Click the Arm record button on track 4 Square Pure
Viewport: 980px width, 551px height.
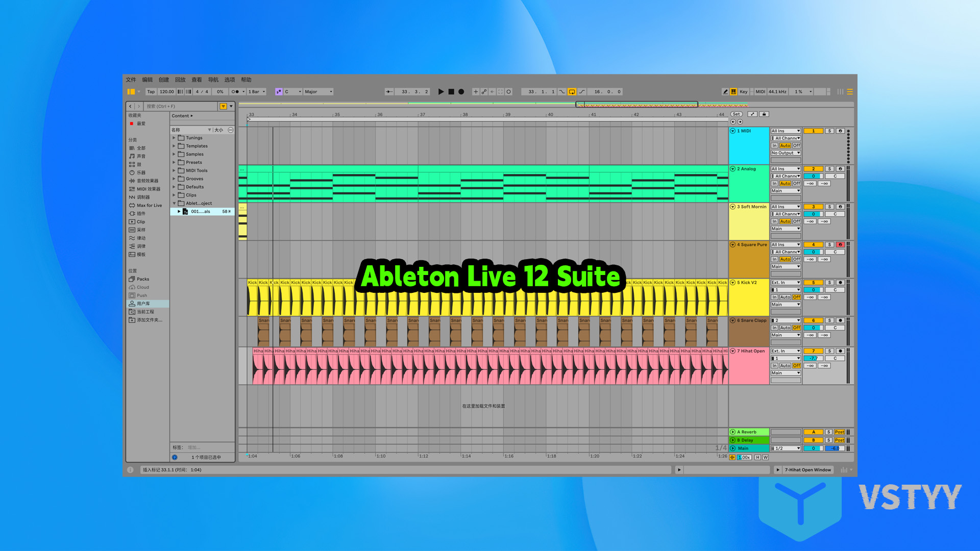point(840,245)
